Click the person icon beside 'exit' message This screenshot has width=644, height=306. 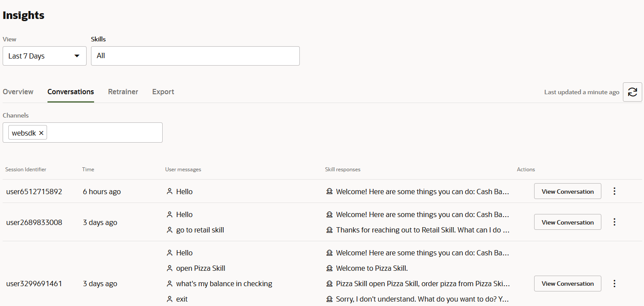pyautogui.click(x=170, y=299)
